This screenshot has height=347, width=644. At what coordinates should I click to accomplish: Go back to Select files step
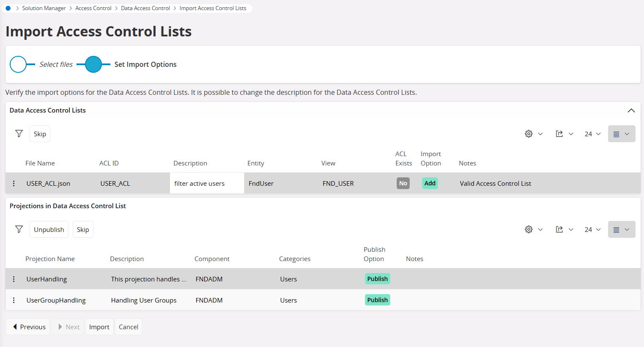pos(18,64)
